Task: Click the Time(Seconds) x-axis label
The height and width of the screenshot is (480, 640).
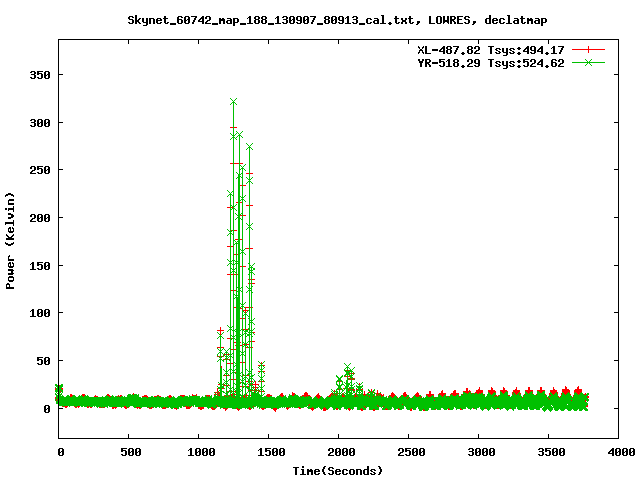Action: [x=338, y=471]
